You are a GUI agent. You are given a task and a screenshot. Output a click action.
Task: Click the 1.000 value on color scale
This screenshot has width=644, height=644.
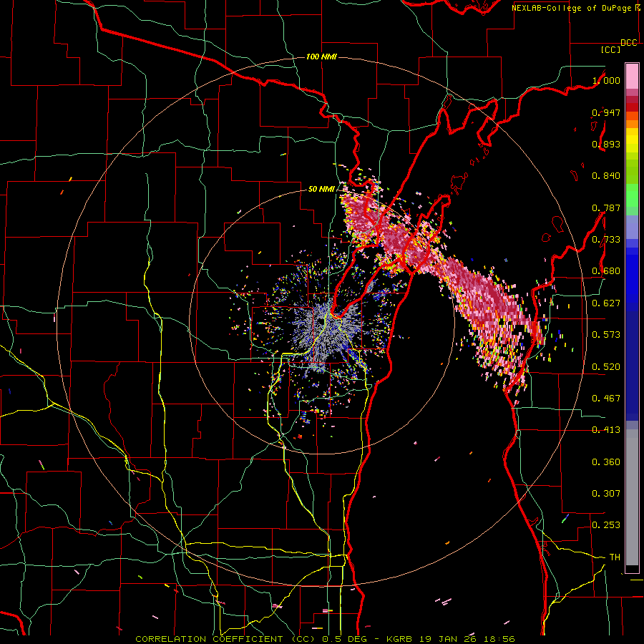(606, 80)
